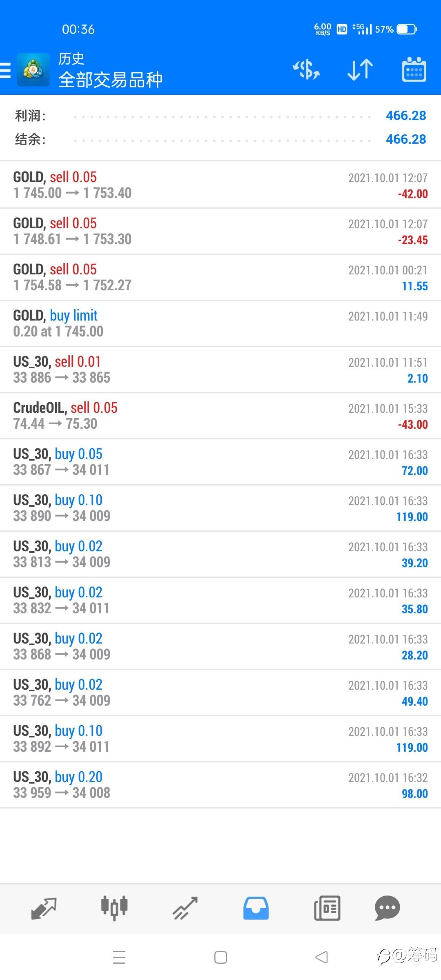Go to the Trade tab
The height and width of the screenshot is (980, 441).
coord(185,908)
